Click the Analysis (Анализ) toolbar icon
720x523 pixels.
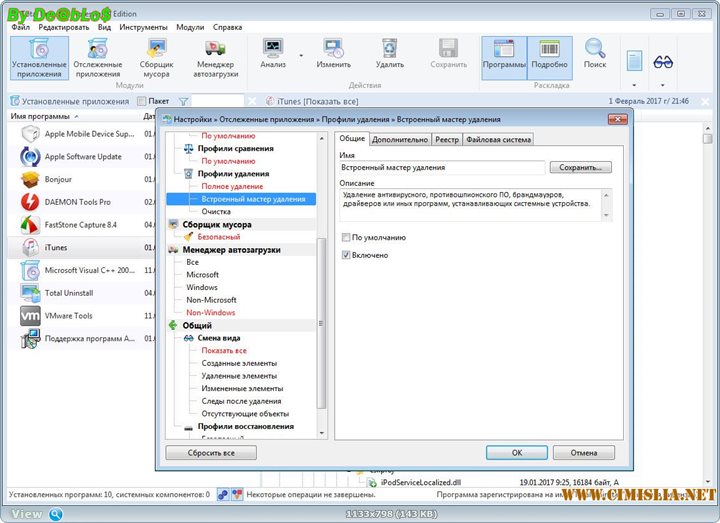click(273, 50)
